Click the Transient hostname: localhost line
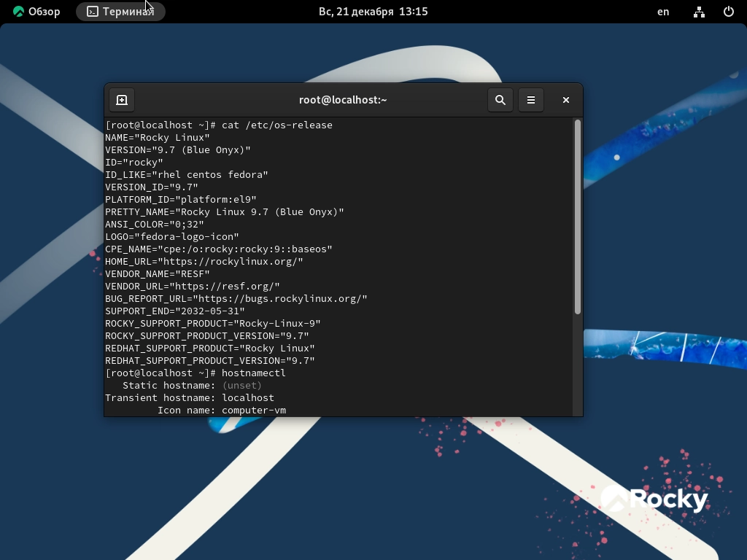The image size is (747, 560). coord(190,397)
